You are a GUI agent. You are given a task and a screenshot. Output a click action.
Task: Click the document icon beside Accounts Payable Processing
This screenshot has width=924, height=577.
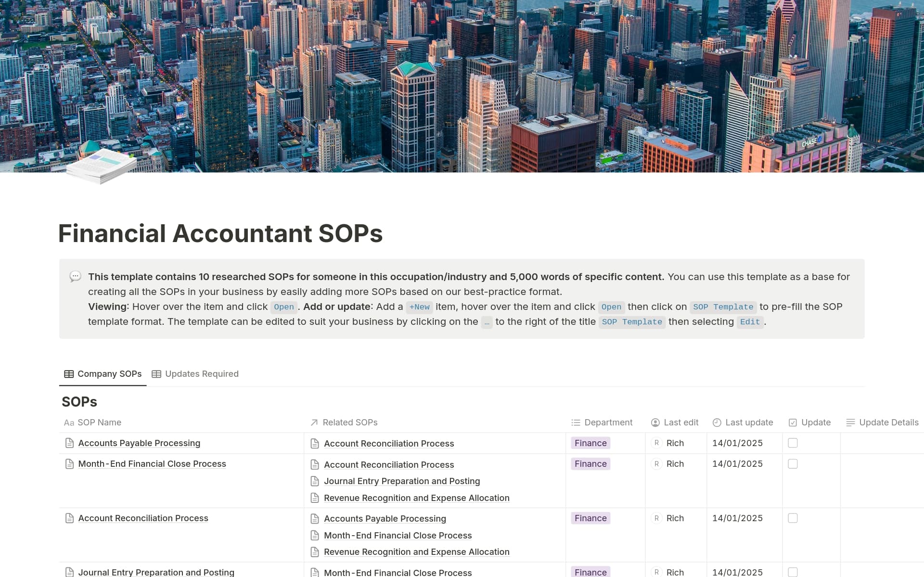[x=69, y=443]
